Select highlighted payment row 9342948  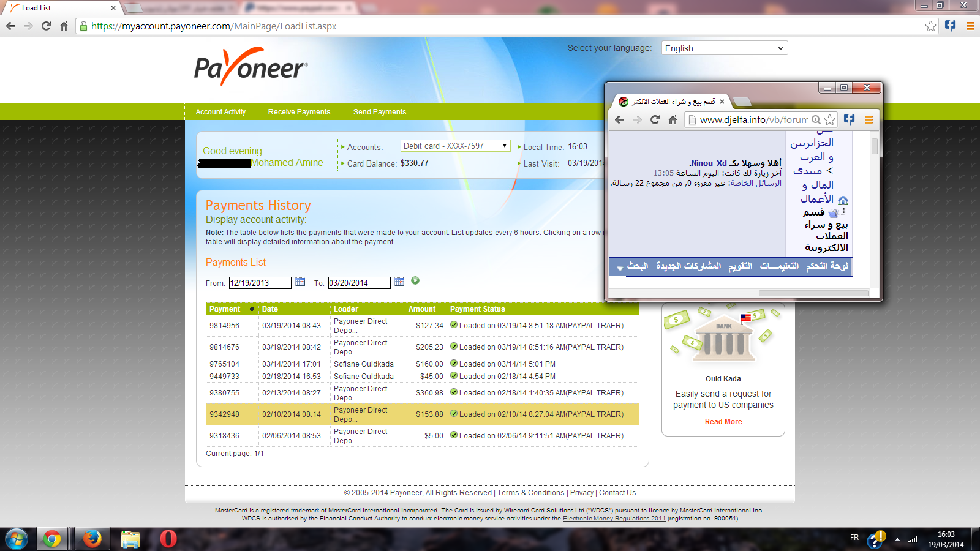click(x=423, y=414)
